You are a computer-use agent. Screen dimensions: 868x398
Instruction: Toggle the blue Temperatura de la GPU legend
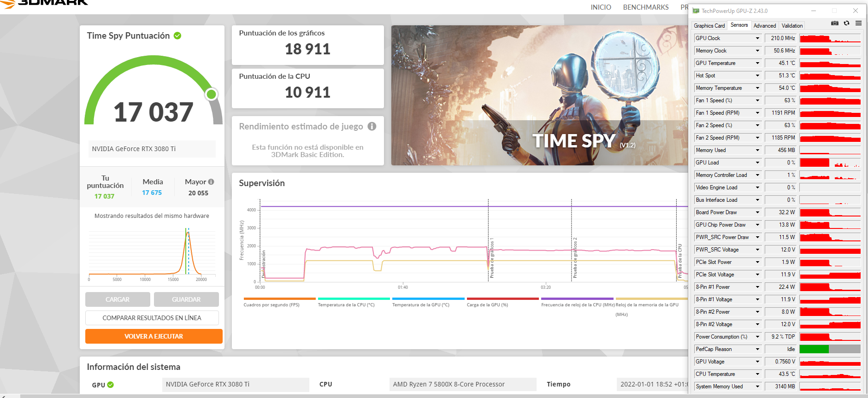point(428,302)
